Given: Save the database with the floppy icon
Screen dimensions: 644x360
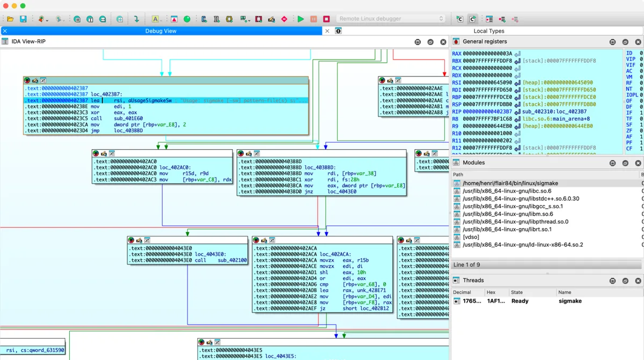Looking at the screenshot, I should 23,19.
